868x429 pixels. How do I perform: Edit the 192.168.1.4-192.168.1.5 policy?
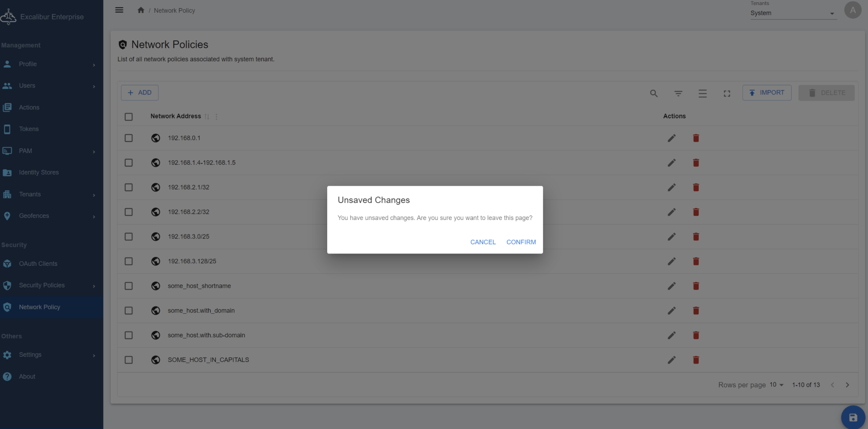pos(671,163)
